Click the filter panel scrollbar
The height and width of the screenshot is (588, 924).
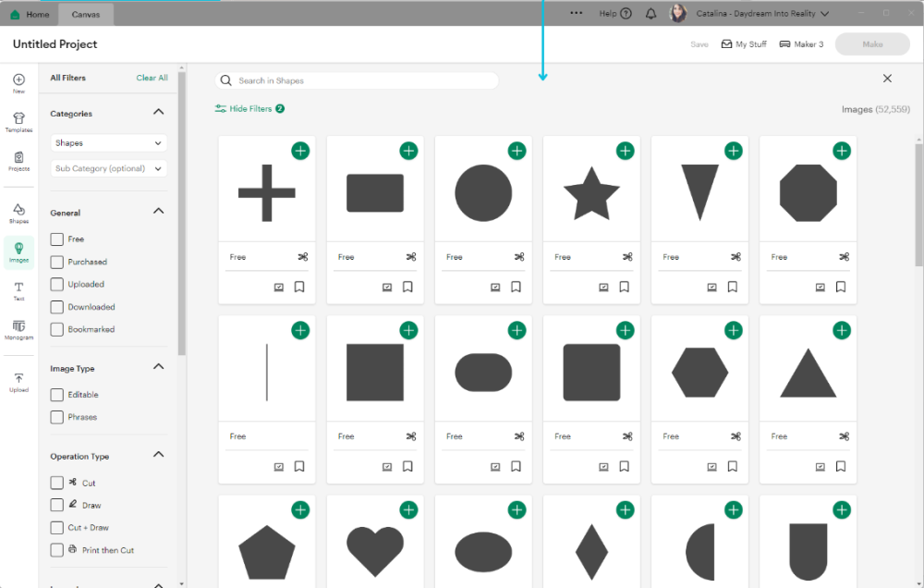click(x=181, y=214)
